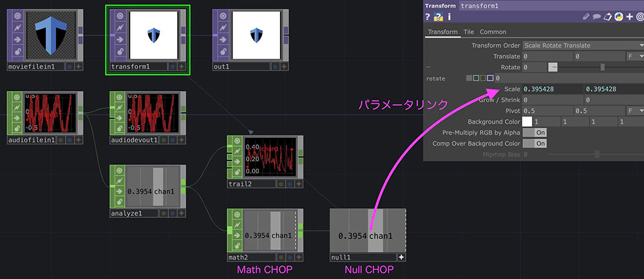Toggle display flag on moviefilein1

point(69,66)
